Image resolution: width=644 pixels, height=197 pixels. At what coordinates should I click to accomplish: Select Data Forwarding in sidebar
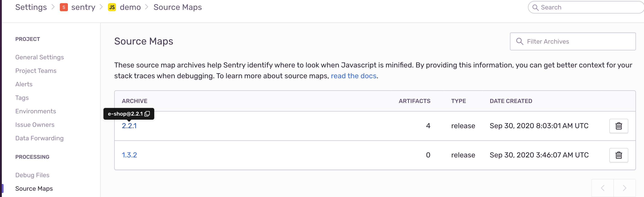[39, 138]
